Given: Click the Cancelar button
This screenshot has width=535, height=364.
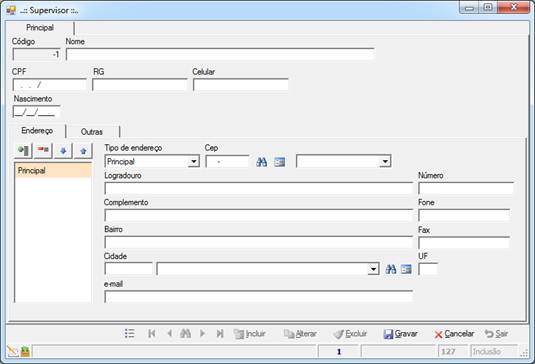Looking at the screenshot, I should (454, 334).
